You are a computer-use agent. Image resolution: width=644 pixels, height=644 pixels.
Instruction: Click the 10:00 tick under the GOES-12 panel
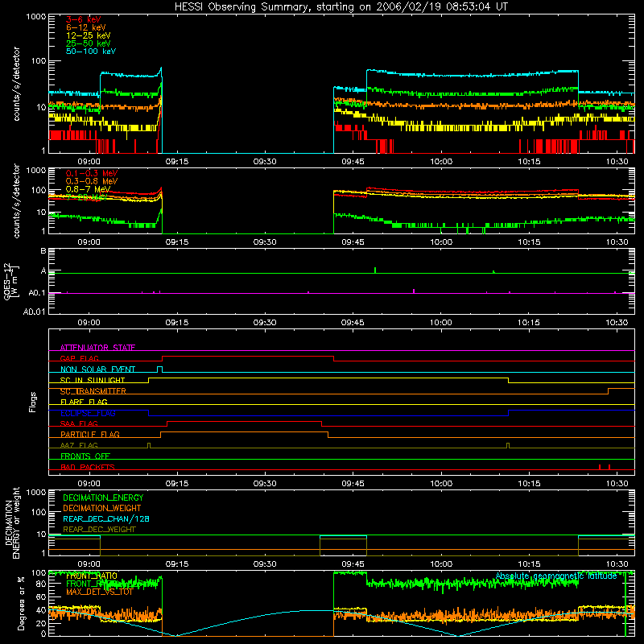tap(440, 323)
